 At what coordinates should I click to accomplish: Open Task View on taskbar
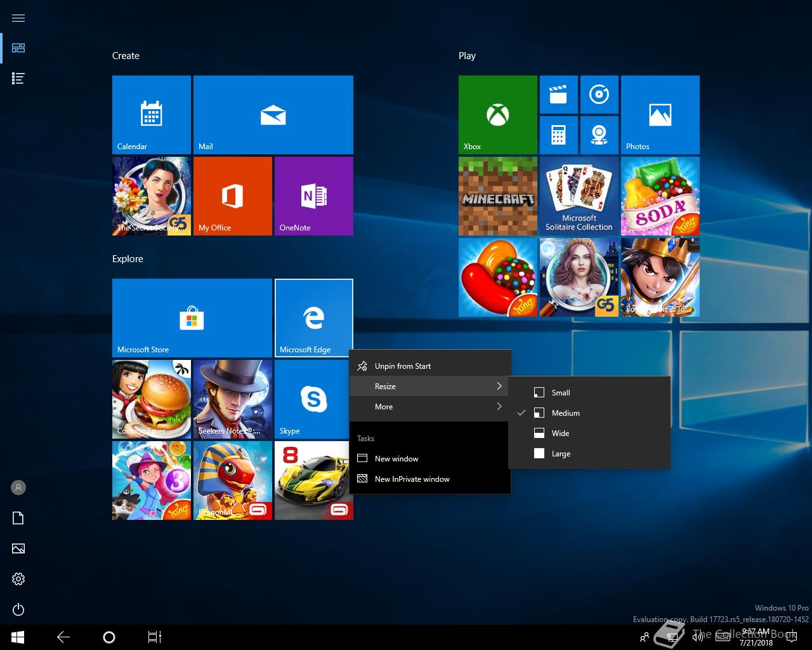154,637
